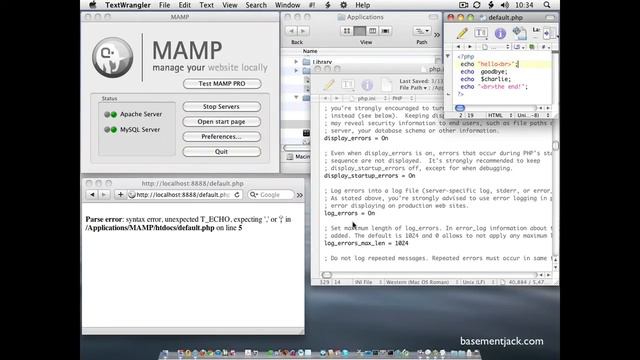Switch Finder to icon view

coord(347,31)
